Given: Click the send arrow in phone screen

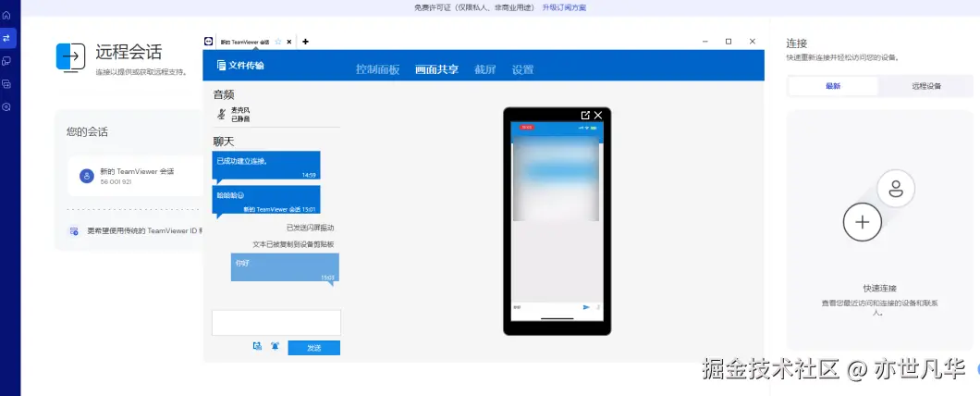Looking at the screenshot, I should pyautogui.click(x=586, y=307).
